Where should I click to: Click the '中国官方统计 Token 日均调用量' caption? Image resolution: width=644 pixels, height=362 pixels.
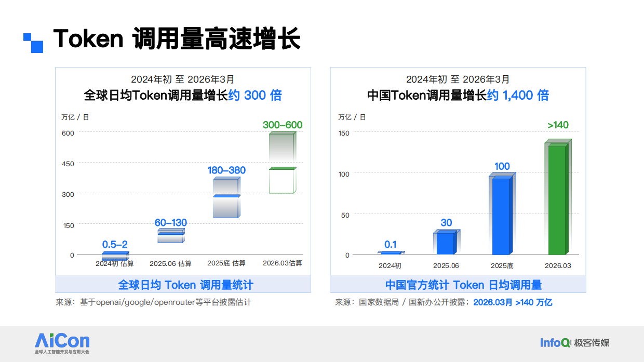tap(464, 285)
